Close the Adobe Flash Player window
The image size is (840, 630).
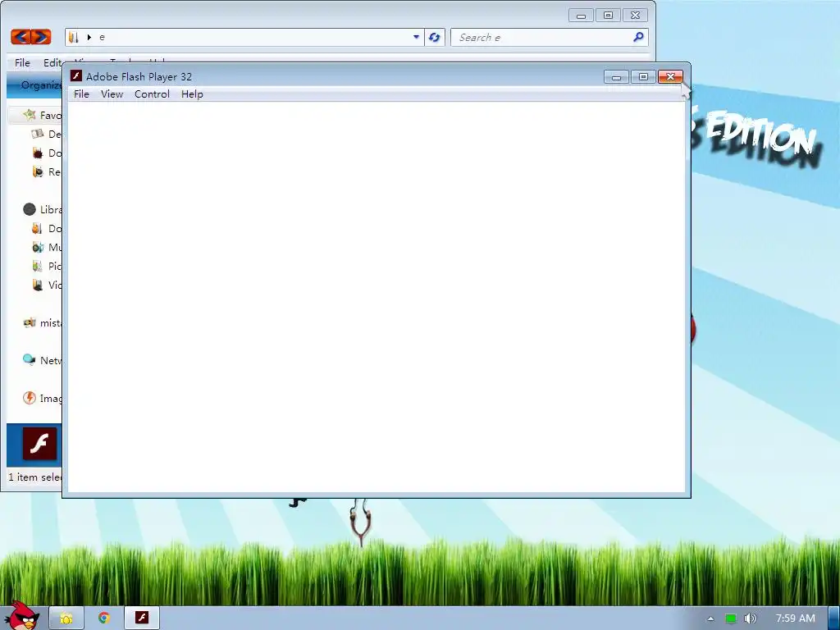click(x=670, y=77)
